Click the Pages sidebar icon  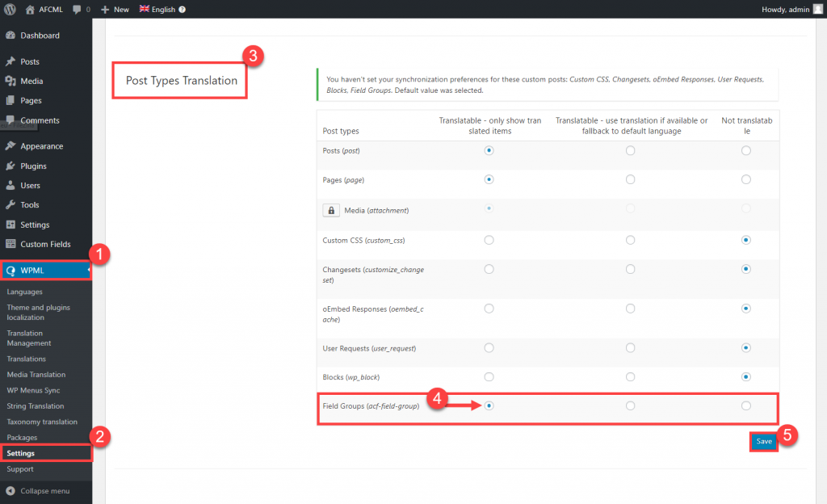pyautogui.click(x=10, y=100)
